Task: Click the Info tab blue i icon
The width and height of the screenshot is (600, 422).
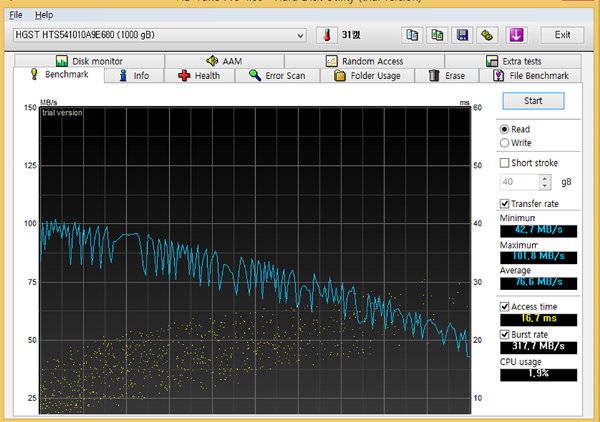Action: coord(123,75)
